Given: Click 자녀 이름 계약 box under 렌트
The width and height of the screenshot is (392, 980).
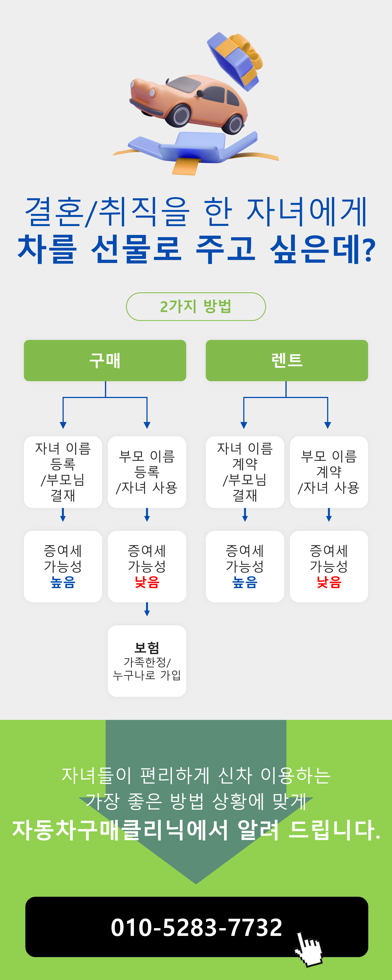Looking at the screenshot, I should (x=245, y=472).
